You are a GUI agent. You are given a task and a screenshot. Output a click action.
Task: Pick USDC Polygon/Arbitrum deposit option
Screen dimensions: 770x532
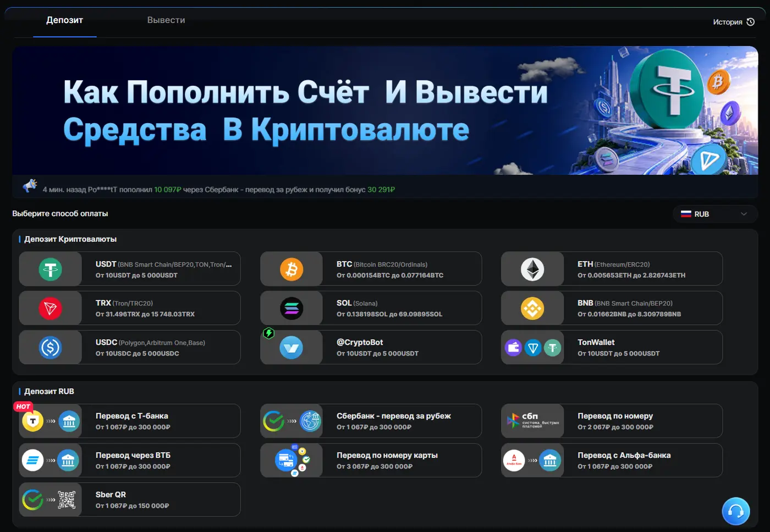(x=130, y=347)
